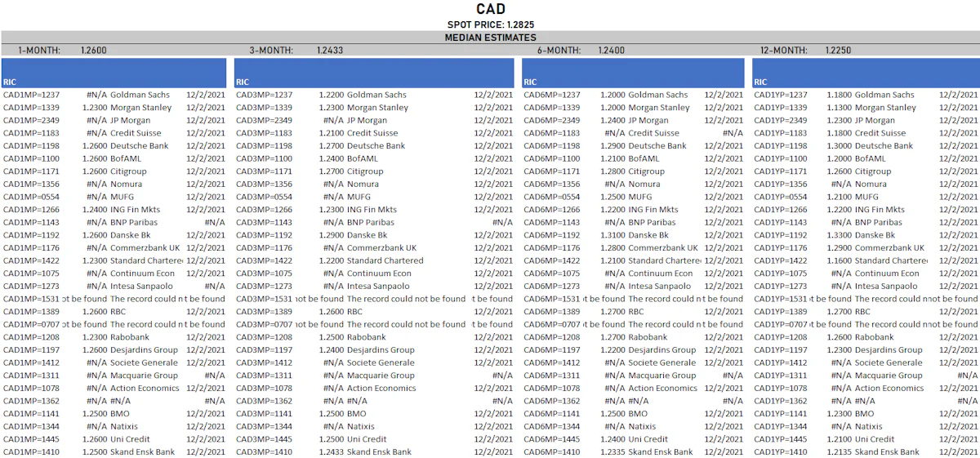The height and width of the screenshot is (458, 980).
Task: Select cell CAD3MP=1237
Action: 265,95
